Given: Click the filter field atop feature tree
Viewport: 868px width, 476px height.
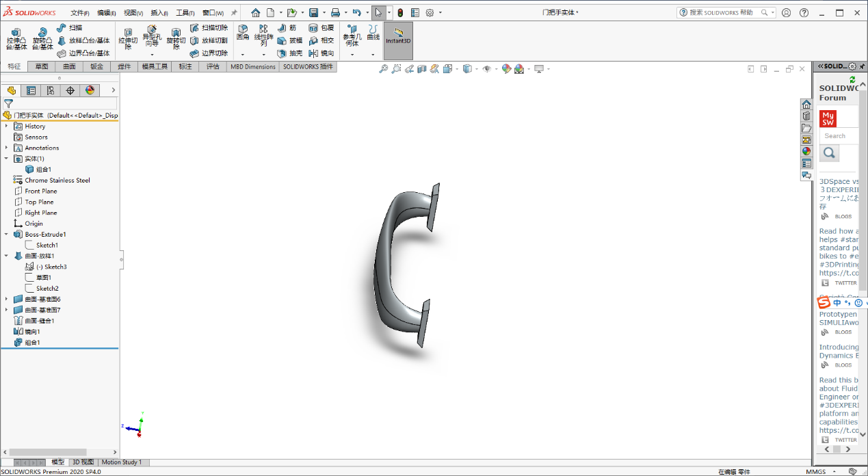Looking at the screenshot, I should (66, 103).
